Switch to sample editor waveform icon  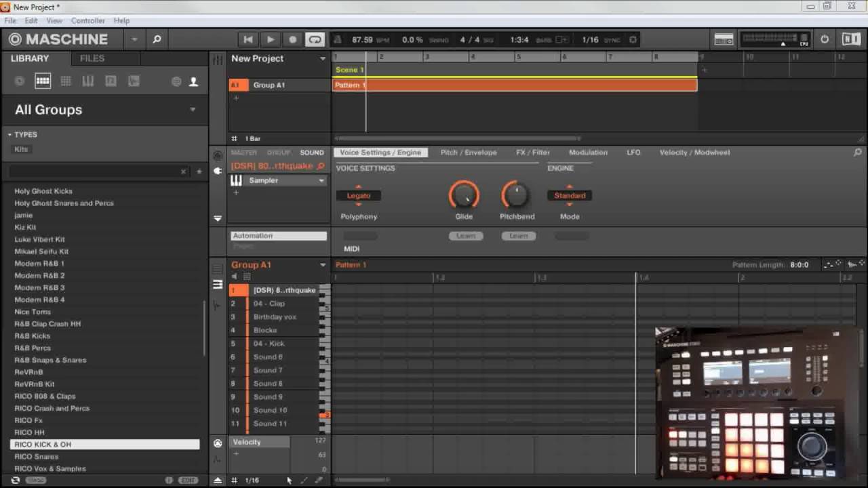click(x=217, y=305)
